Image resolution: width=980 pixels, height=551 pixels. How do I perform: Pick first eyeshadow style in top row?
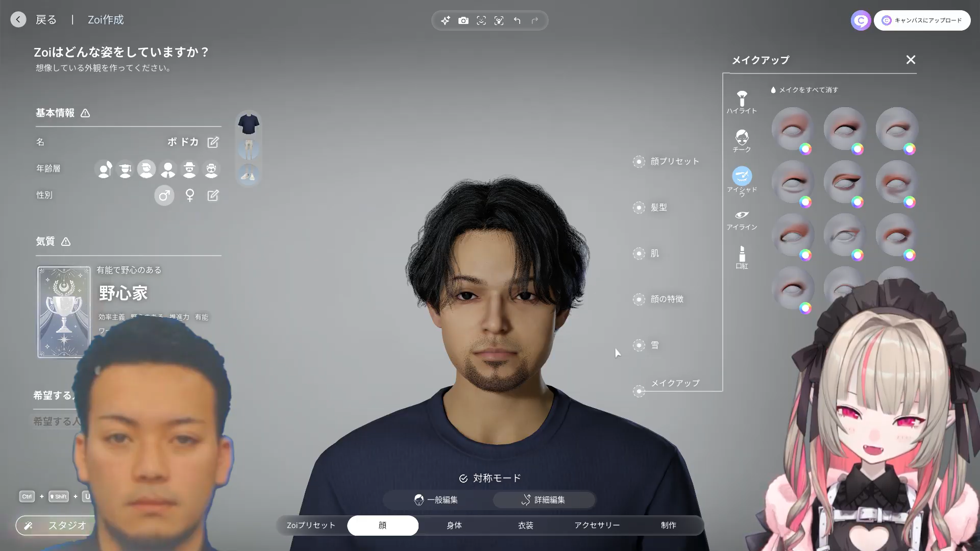(792, 129)
